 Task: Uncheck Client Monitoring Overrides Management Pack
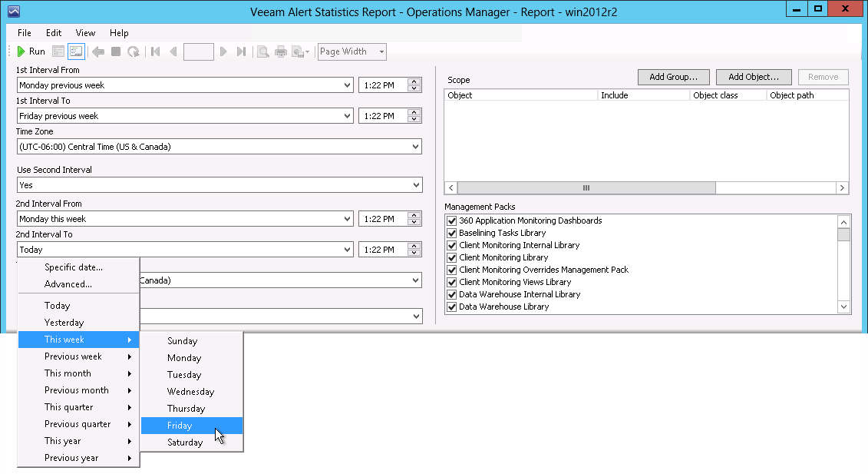452,270
